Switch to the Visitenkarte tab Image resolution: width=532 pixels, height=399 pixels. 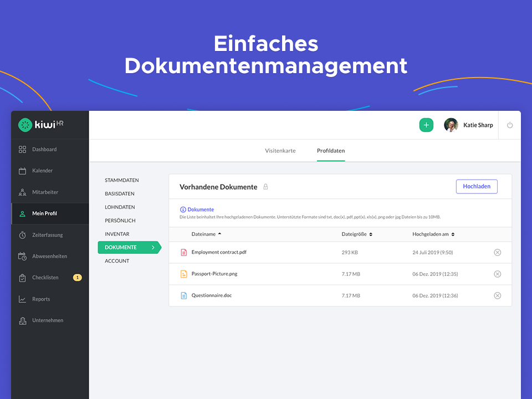coord(280,151)
